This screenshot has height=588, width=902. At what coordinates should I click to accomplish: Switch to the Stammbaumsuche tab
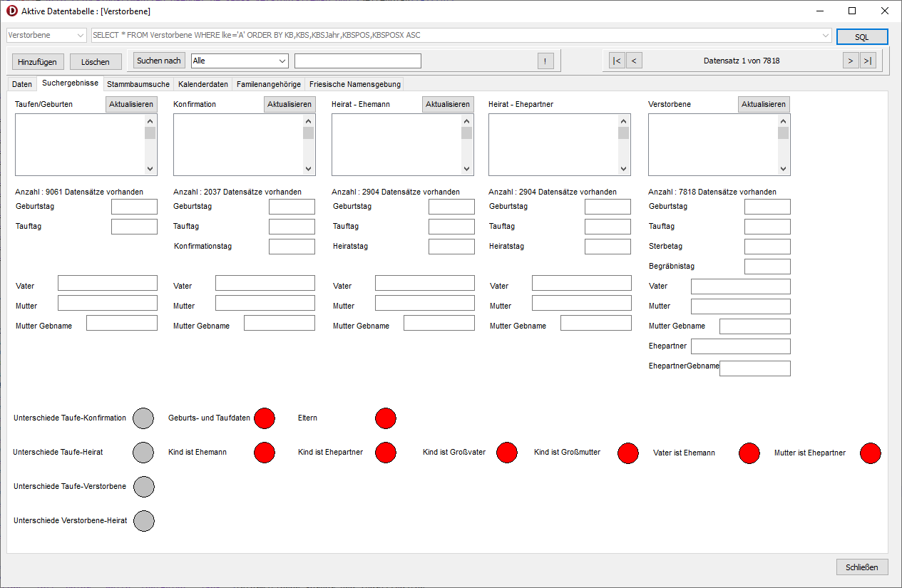(138, 84)
